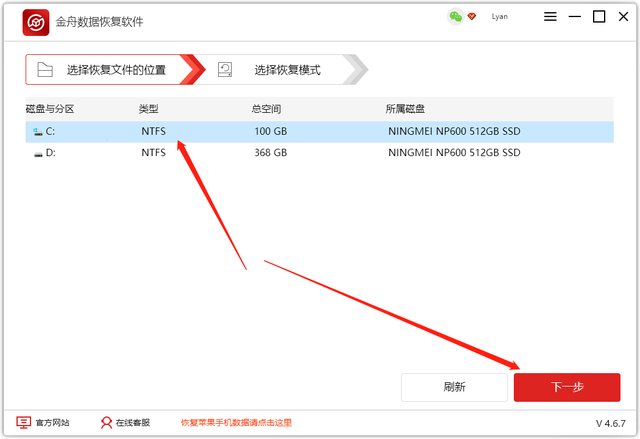This screenshot has width=640, height=439.
Task: Click the 所属磁盘 column header
Action: 405,109
